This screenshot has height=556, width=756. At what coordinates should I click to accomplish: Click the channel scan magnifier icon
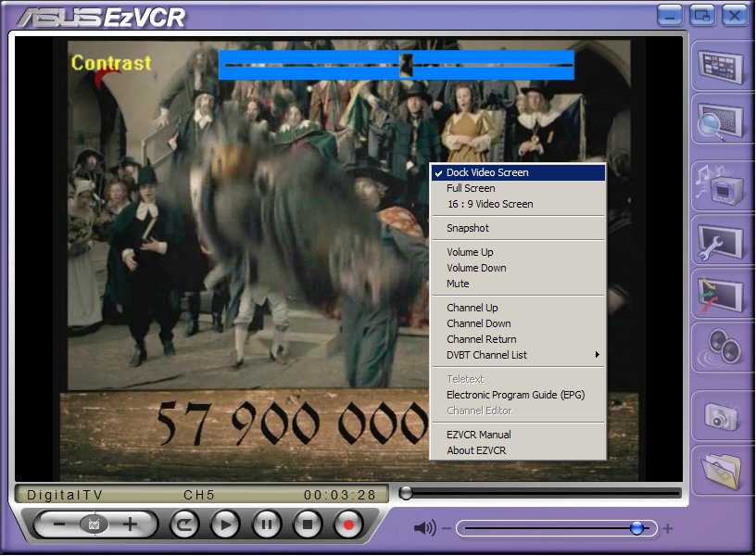pyautogui.click(x=721, y=121)
